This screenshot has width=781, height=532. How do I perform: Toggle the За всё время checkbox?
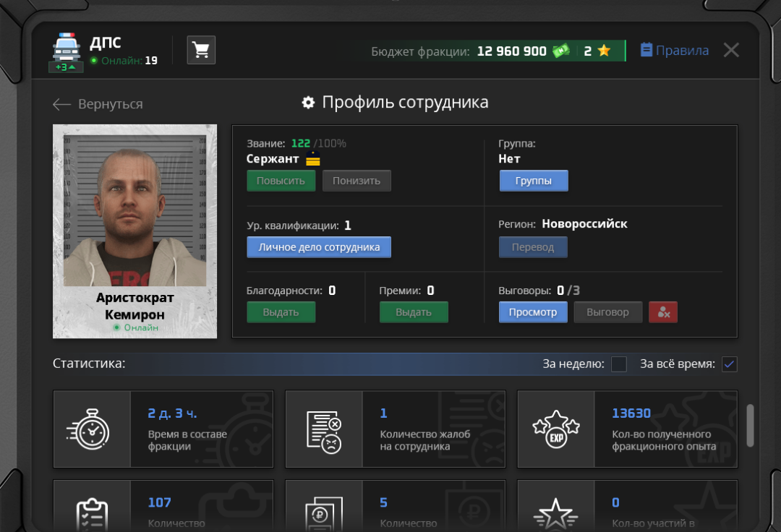pos(729,364)
